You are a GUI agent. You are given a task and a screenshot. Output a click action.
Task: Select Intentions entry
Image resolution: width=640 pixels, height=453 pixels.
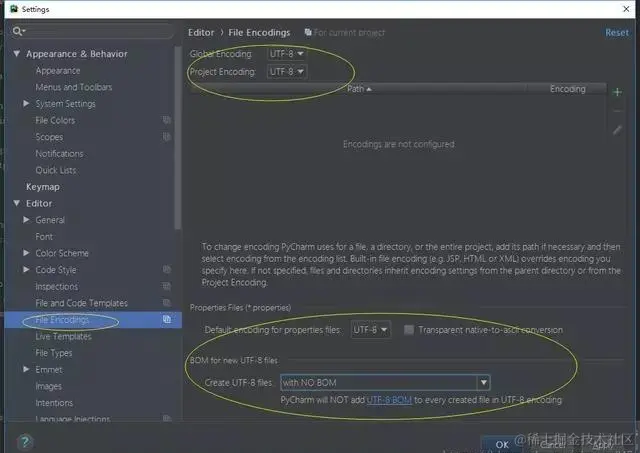[54, 403]
